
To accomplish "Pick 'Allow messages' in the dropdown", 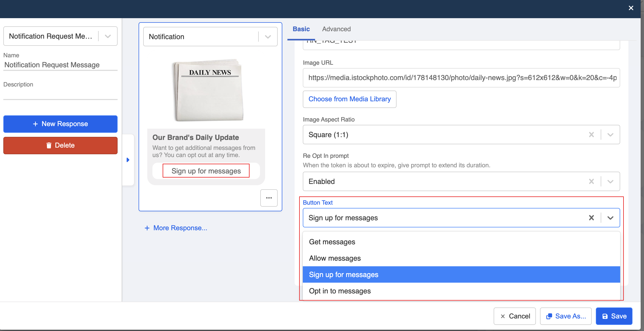I will (x=335, y=258).
